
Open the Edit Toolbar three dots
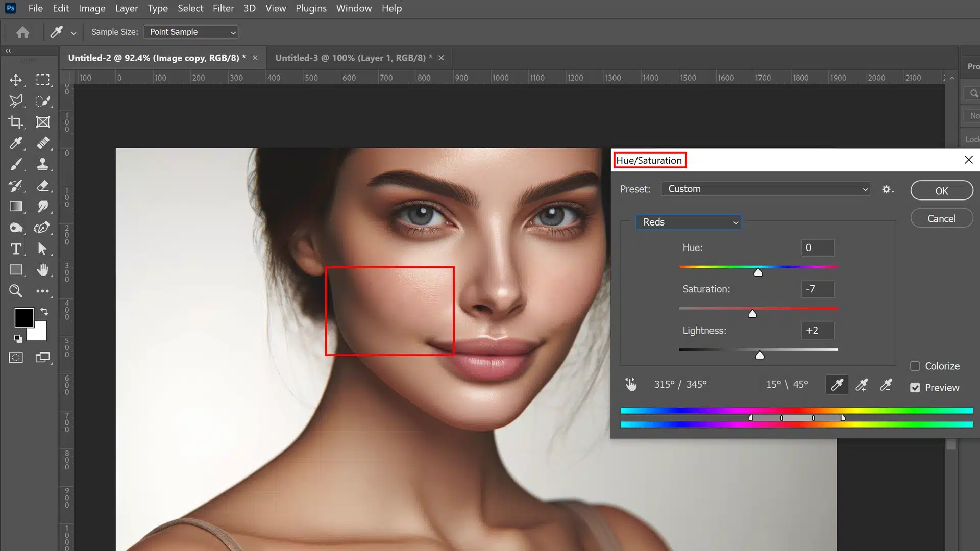(43, 291)
